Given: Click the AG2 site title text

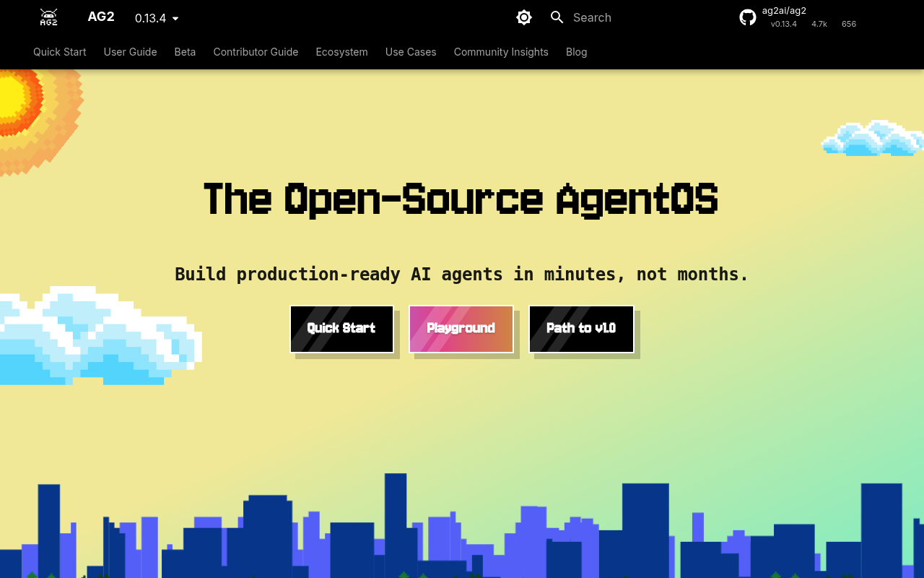Looking at the screenshot, I should click(x=101, y=17).
